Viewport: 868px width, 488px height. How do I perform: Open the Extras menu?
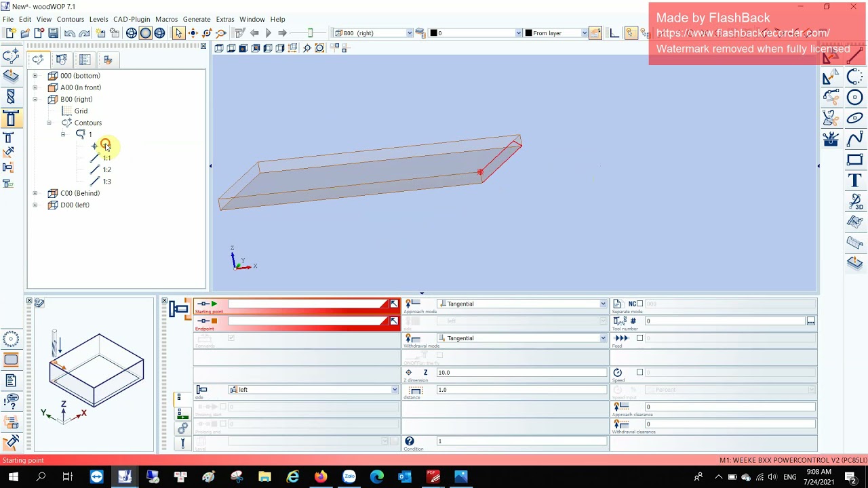click(x=224, y=19)
